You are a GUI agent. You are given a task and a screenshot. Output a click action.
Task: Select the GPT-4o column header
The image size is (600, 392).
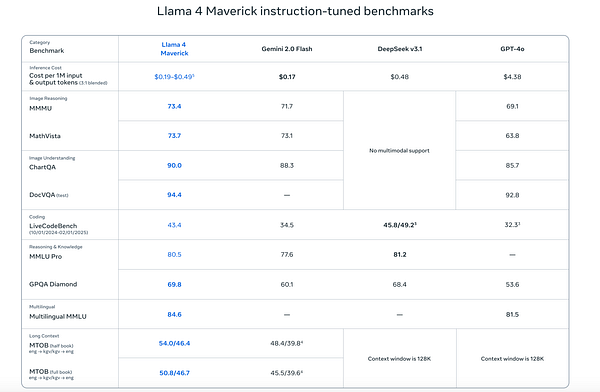click(x=512, y=49)
